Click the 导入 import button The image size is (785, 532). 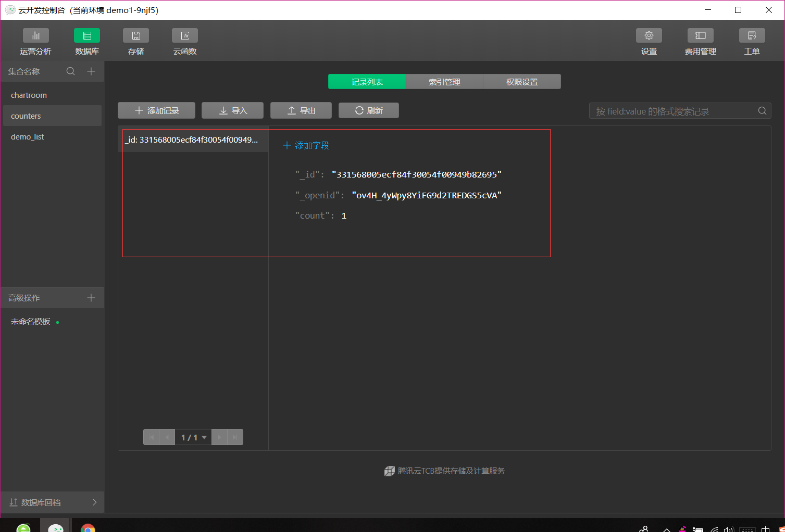(232, 110)
